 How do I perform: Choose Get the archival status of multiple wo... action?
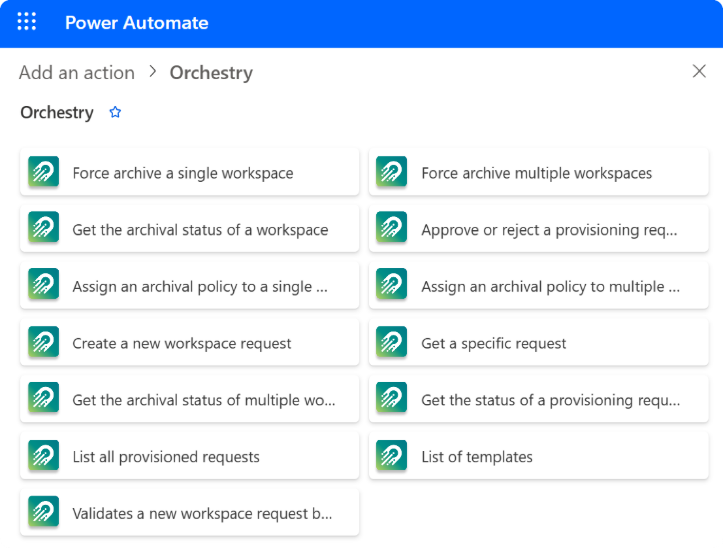click(x=190, y=399)
